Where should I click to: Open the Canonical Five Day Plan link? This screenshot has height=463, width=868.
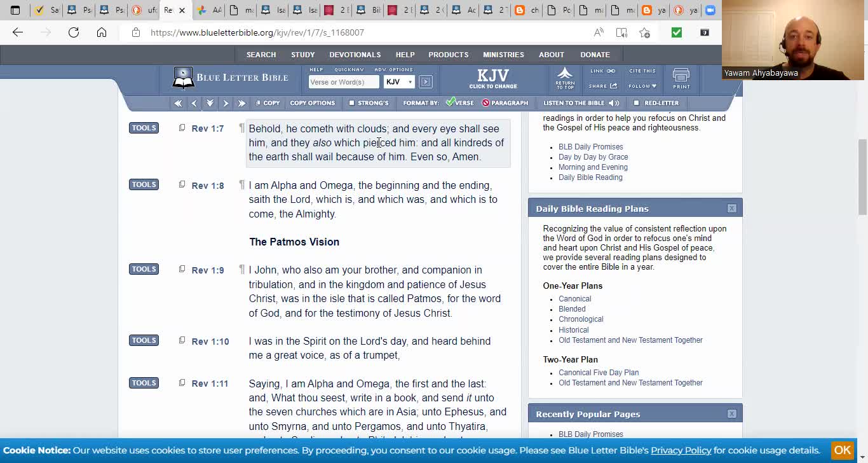(x=599, y=373)
